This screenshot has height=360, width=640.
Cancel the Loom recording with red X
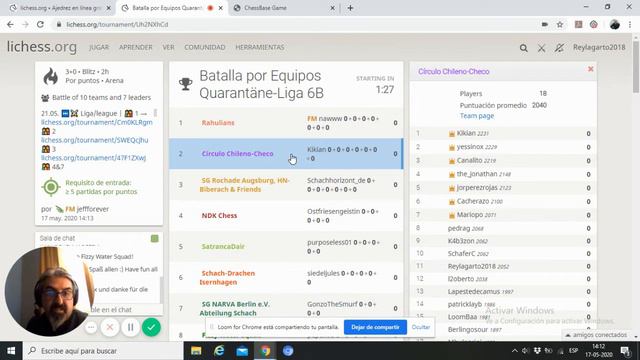(110, 327)
